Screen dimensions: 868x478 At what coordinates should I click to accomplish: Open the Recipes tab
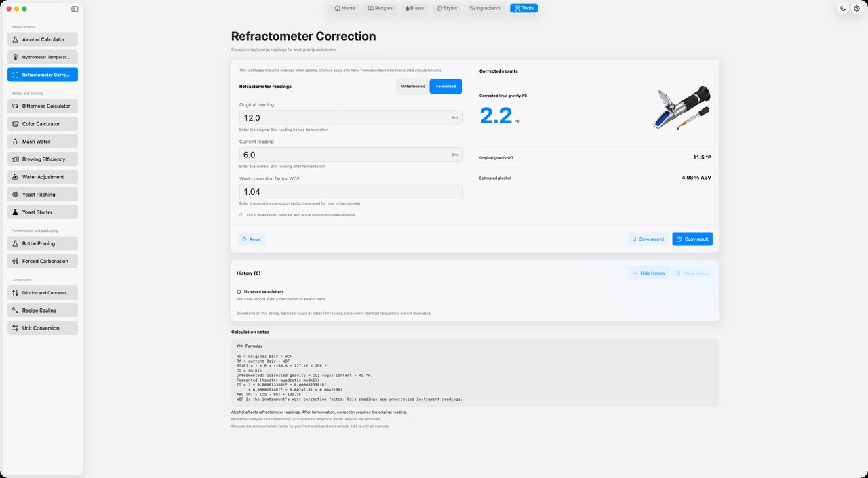[380, 8]
